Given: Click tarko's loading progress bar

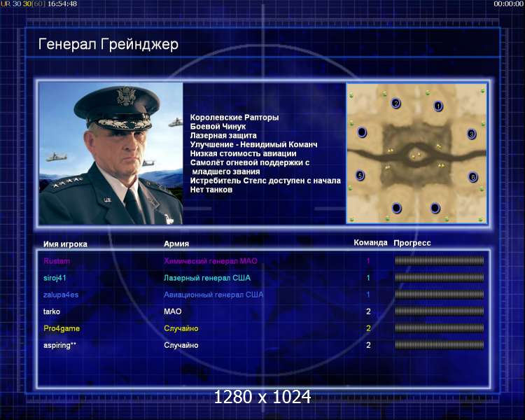Looking at the screenshot, I should click(440, 311).
